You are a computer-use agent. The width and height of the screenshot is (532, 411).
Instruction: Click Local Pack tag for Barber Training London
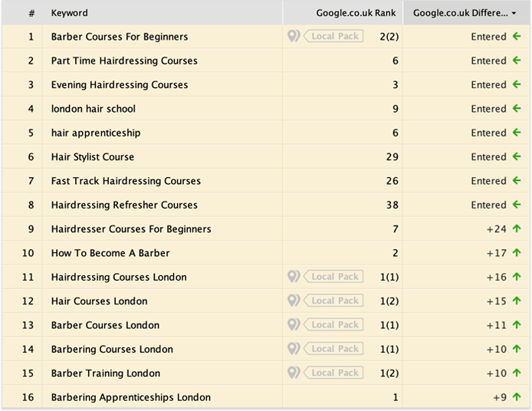click(x=333, y=373)
